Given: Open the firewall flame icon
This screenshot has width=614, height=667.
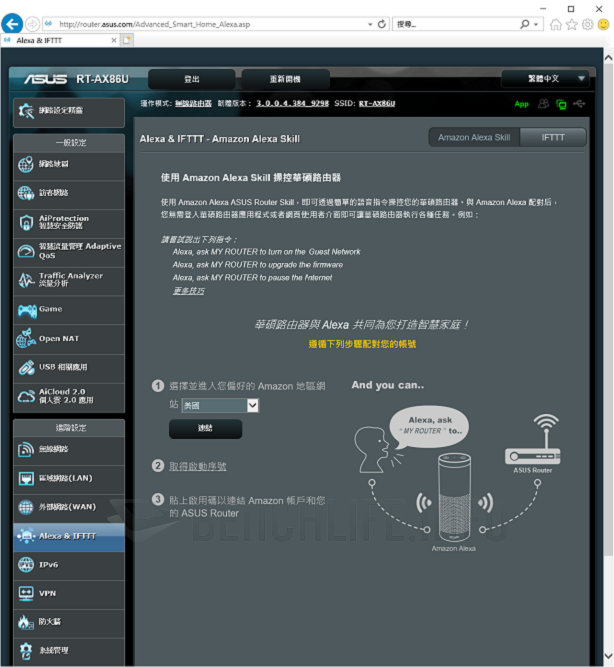Looking at the screenshot, I should 26,622.
